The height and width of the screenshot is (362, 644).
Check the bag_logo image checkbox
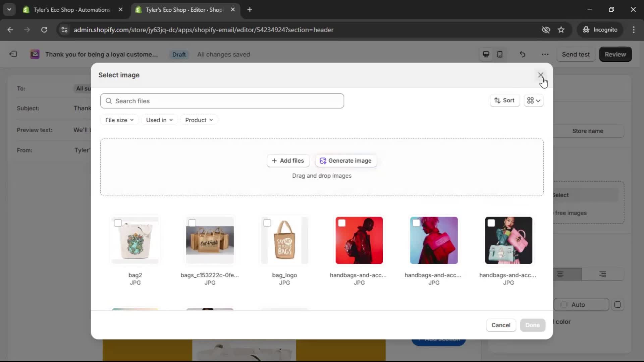[x=268, y=223]
